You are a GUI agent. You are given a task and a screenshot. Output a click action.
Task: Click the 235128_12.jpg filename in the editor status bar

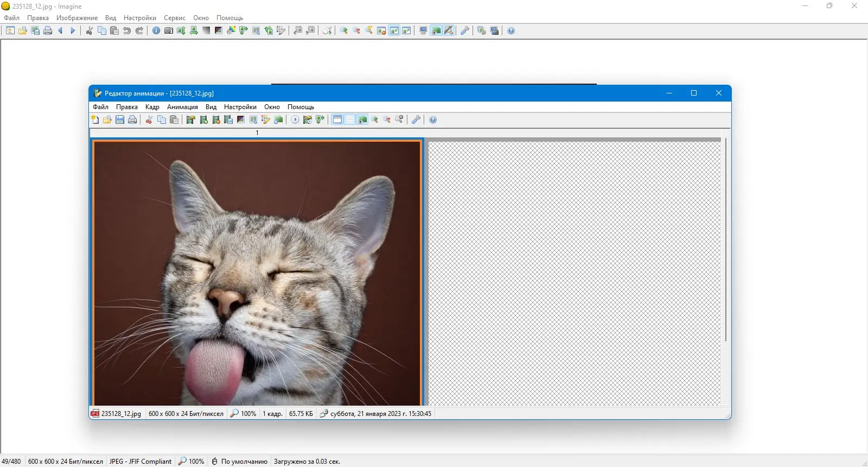[121, 414]
